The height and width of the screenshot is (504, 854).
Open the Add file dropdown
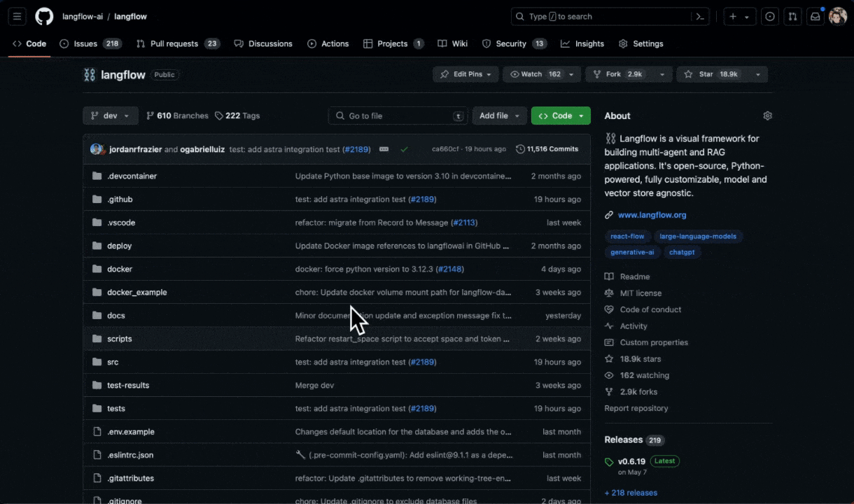point(500,115)
